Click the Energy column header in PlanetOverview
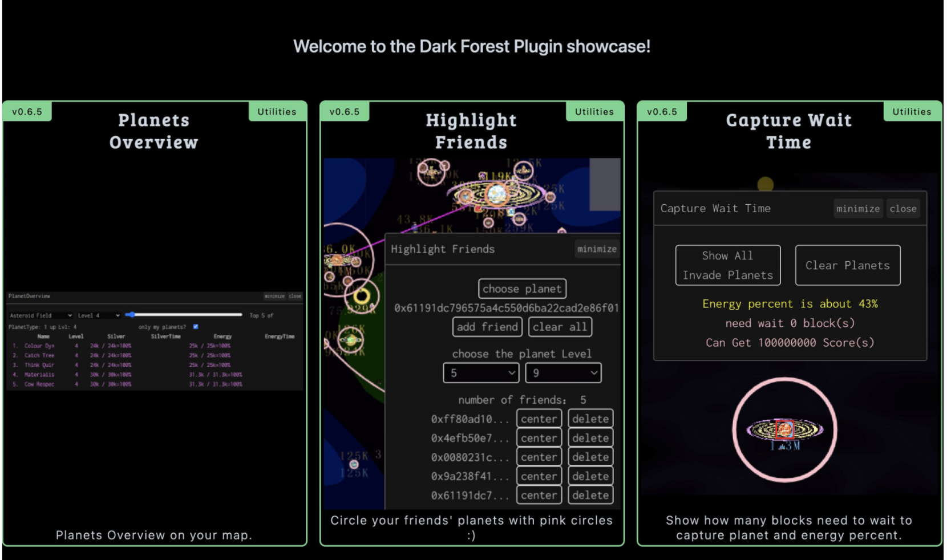The height and width of the screenshot is (560, 947). point(222,336)
